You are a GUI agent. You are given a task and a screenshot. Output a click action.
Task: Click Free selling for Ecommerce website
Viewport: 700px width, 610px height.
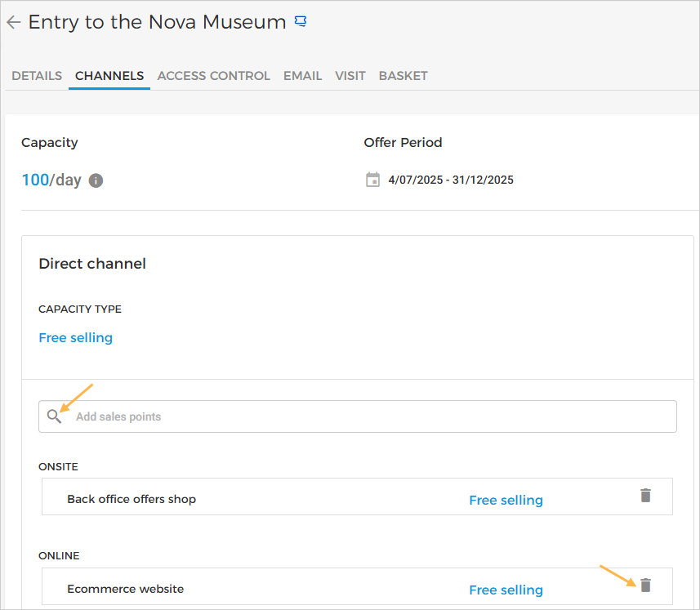coord(506,590)
